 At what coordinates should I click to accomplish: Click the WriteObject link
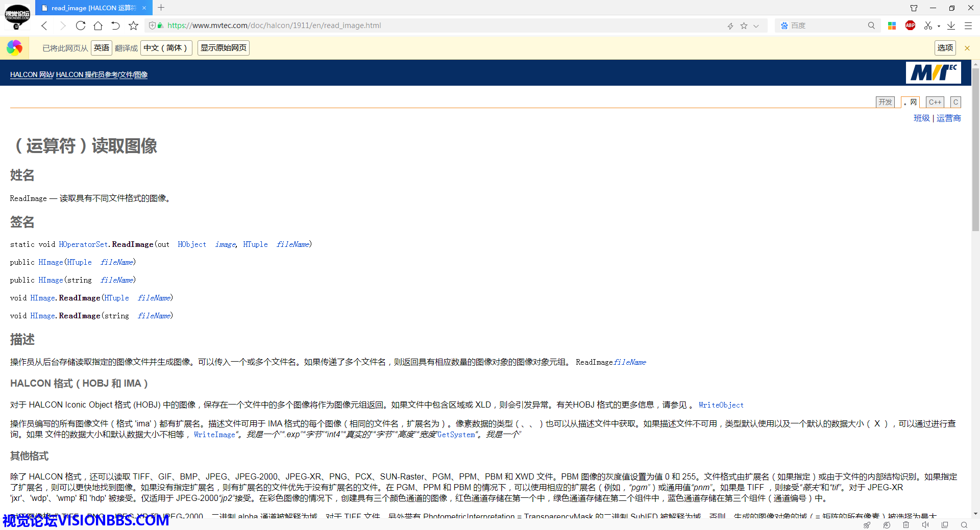coord(721,405)
